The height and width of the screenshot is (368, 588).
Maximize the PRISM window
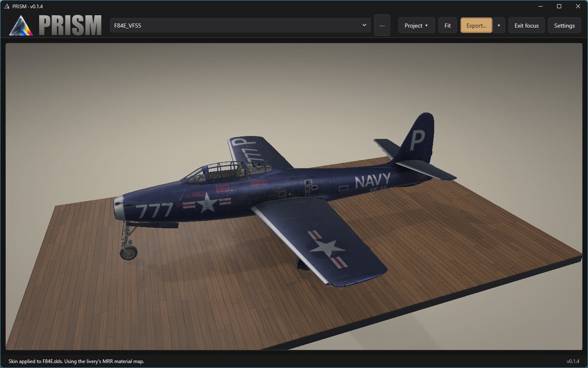[x=559, y=6]
